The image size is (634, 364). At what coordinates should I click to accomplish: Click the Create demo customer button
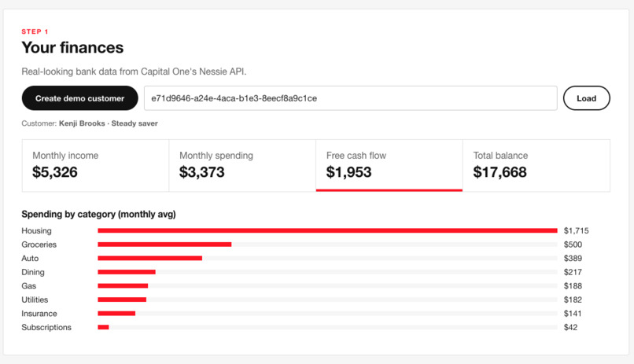click(x=79, y=98)
